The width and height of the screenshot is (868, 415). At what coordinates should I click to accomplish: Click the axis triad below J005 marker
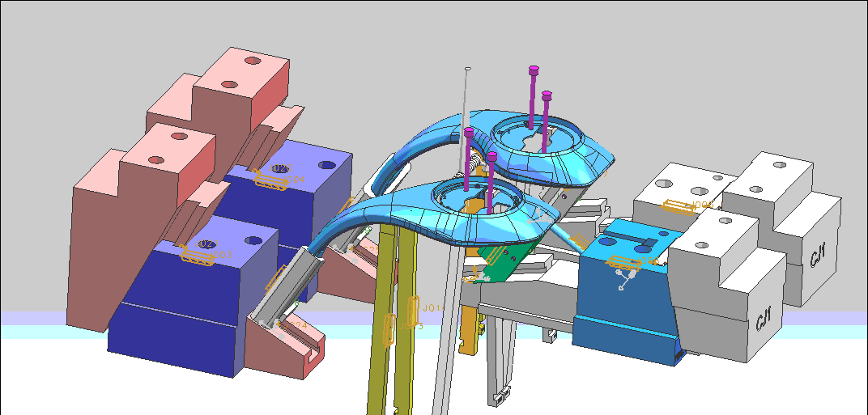(627, 279)
